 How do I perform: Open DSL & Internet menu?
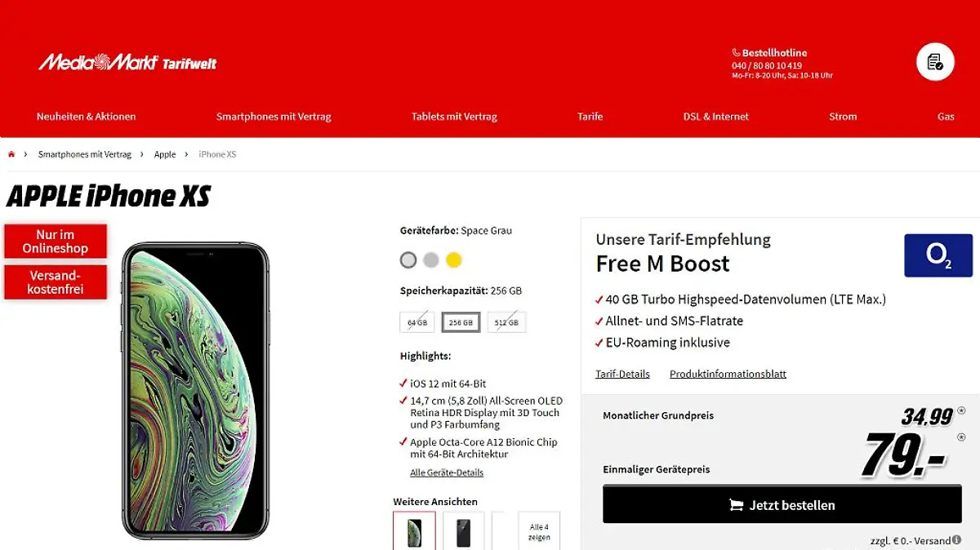[x=716, y=117]
